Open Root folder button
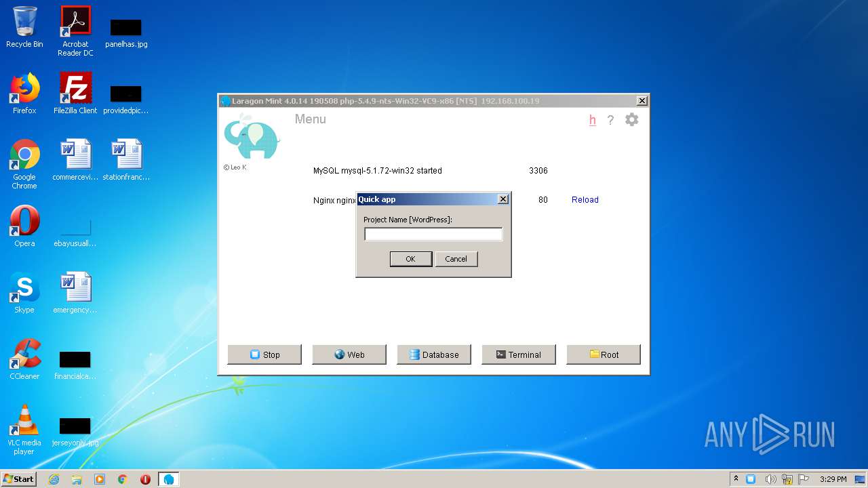 pyautogui.click(x=604, y=354)
